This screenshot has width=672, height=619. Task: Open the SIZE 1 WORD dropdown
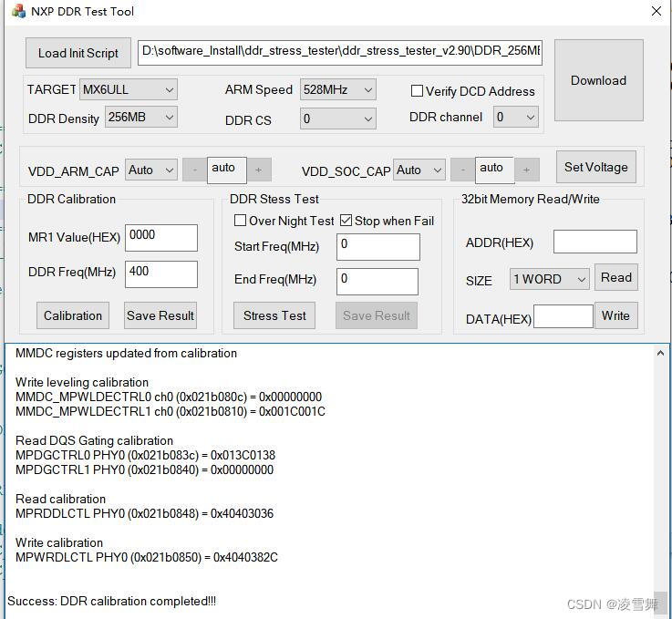550,279
